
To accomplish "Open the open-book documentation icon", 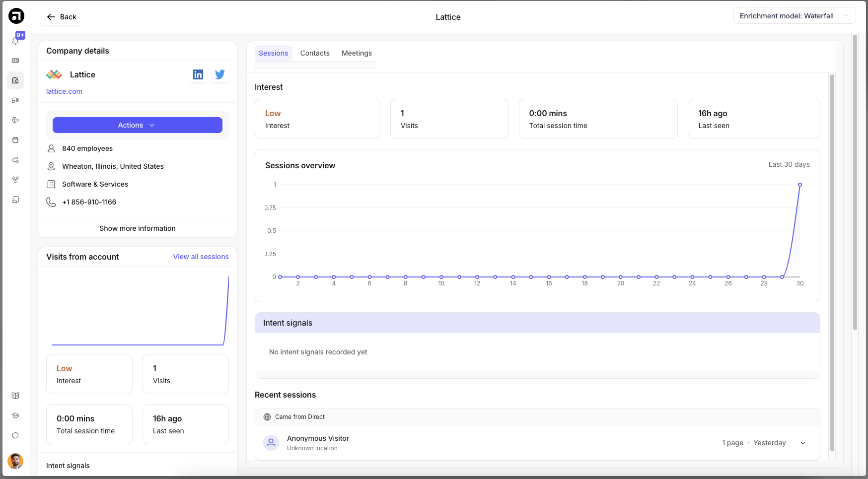I will (x=15, y=396).
